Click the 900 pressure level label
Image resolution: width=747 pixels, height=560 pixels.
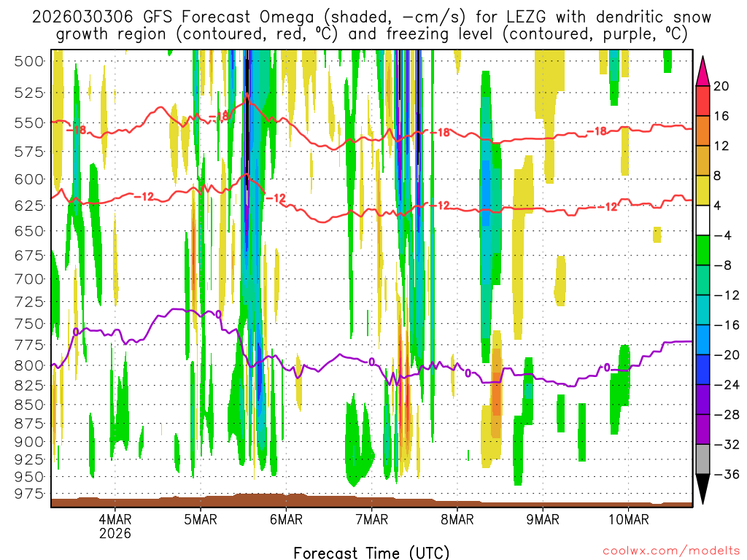coord(28,442)
